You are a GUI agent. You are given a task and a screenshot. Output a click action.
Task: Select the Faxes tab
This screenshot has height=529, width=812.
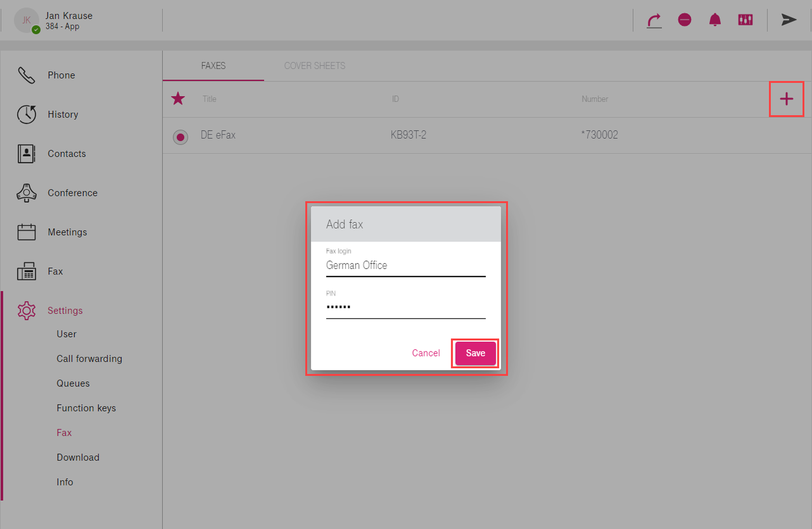(213, 66)
